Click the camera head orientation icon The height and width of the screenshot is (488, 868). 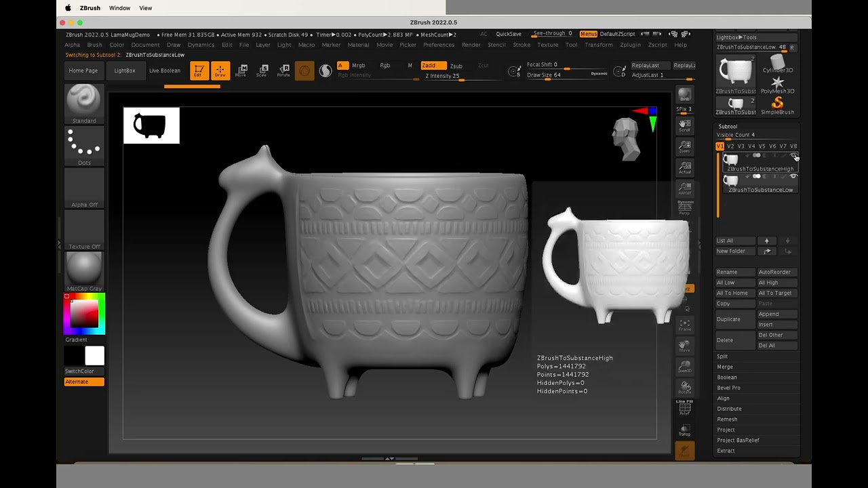[627, 139]
